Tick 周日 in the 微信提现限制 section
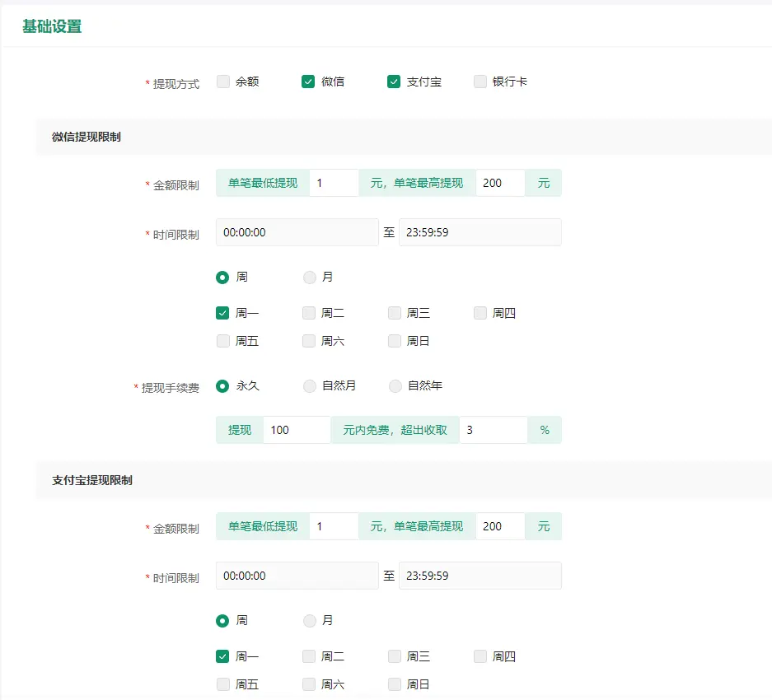Screen dimensions: 772x700 point(395,341)
